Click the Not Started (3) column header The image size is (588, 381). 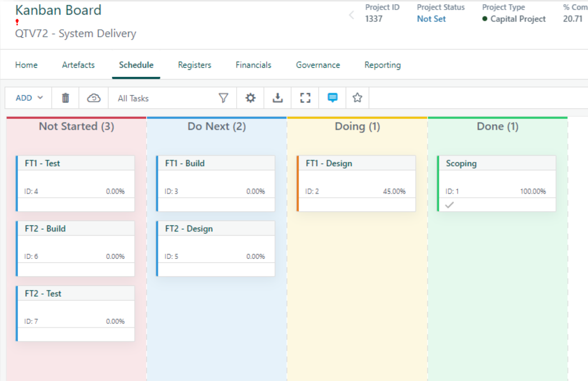click(x=76, y=126)
